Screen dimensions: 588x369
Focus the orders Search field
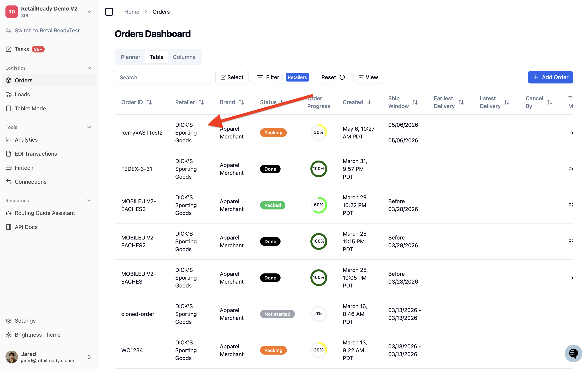[x=163, y=77]
